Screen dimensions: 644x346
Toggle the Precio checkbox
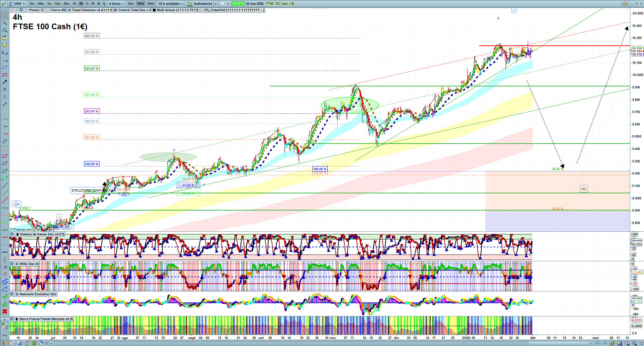pyautogui.click(x=27, y=10)
